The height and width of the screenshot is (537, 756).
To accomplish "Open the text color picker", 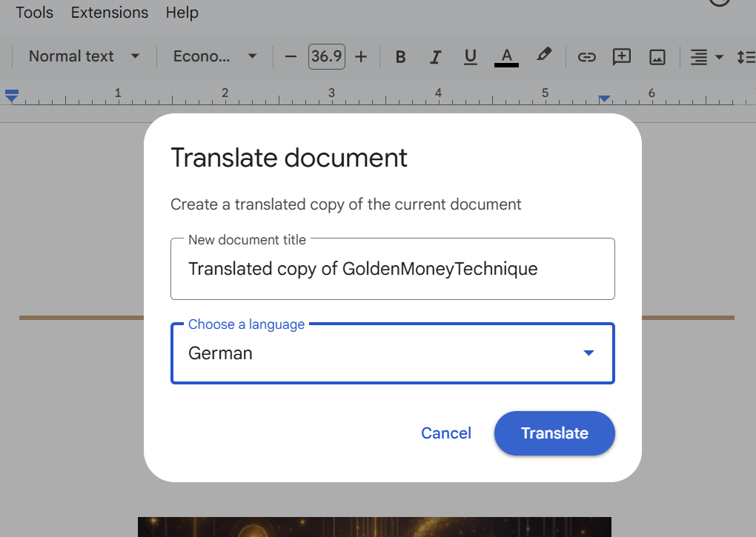I will click(506, 57).
